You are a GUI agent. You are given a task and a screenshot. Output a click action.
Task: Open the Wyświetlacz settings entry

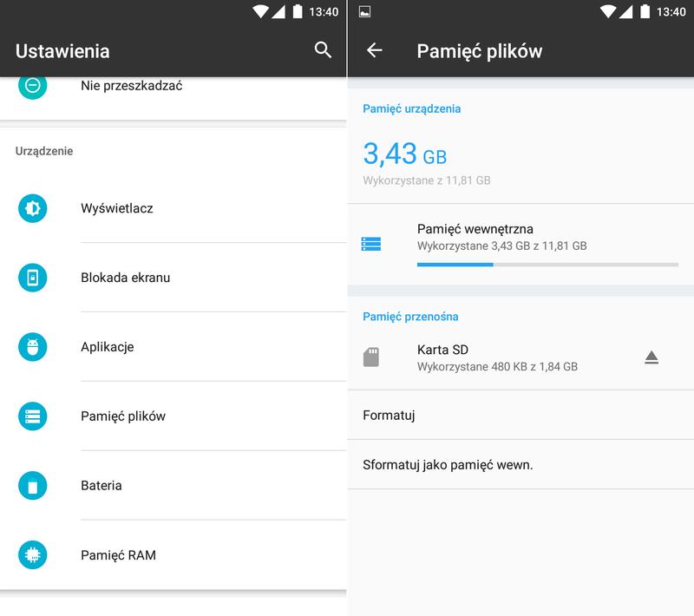tap(173, 208)
